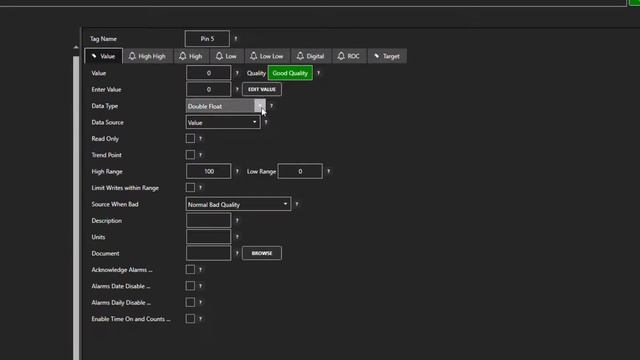Switch to the ROC alarm tab
The width and height of the screenshot is (640, 360).
tap(349, 56)
